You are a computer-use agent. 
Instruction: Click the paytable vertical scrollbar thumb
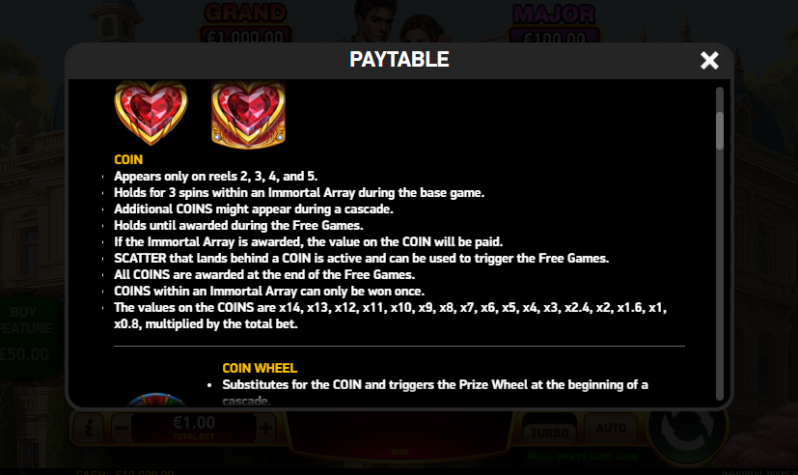720,131
